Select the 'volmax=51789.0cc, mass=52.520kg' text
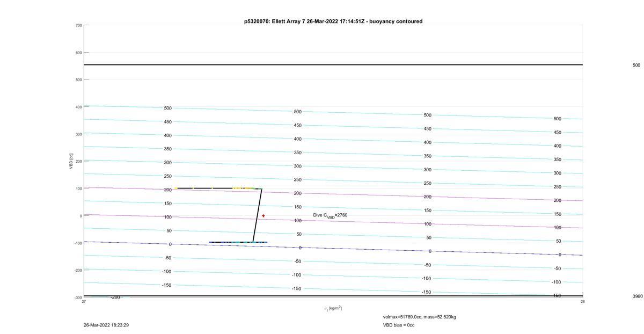644x334 pixels. click(x=420, y=317)
